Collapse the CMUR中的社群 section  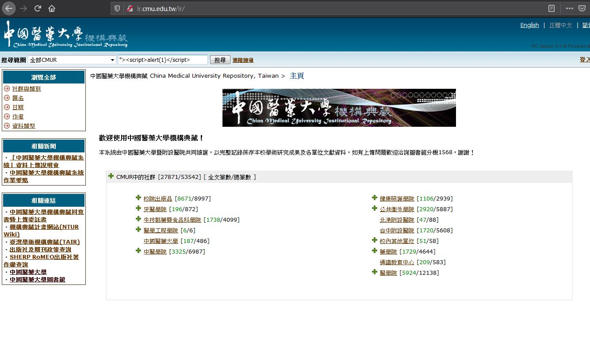[111, 176]
